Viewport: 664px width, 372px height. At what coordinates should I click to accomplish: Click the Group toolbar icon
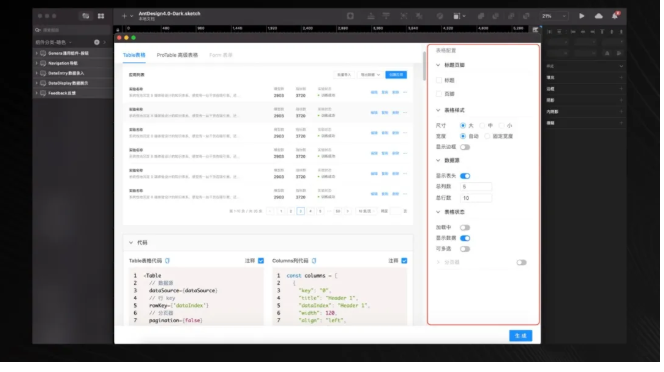(x=404, y=16)
